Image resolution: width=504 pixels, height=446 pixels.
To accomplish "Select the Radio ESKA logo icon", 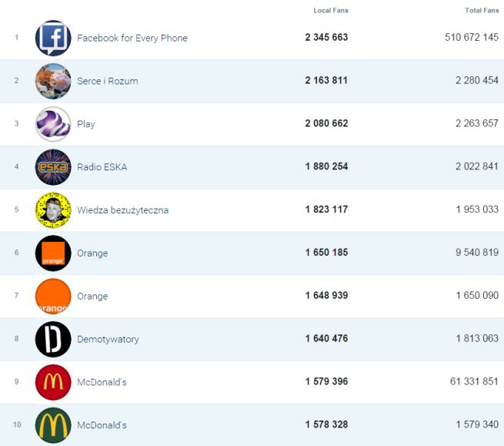I will tap(53, 167).
